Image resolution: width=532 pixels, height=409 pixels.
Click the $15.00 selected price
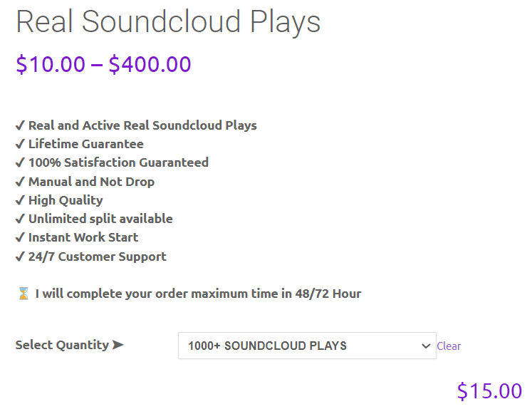coord(489,390)
